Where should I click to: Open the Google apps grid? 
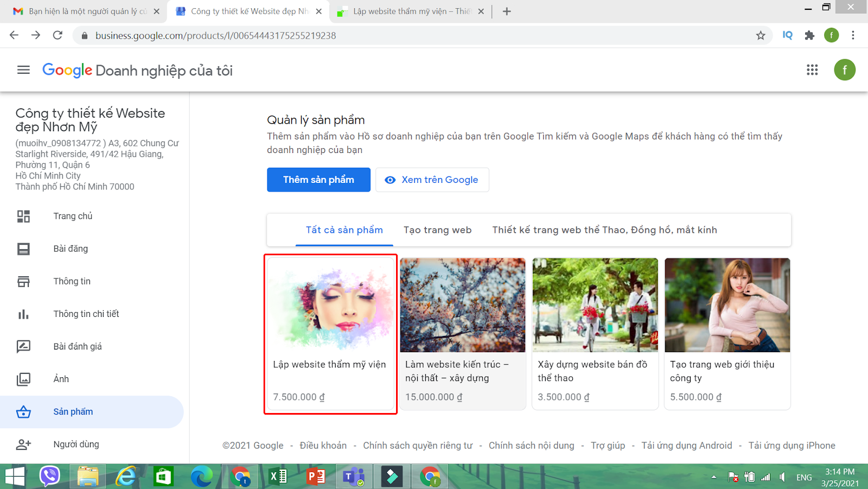pyautogui.click(x=812, y=70)
